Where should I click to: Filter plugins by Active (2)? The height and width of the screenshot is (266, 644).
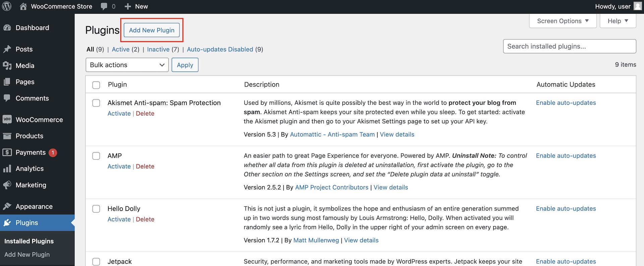coord(125,49)
